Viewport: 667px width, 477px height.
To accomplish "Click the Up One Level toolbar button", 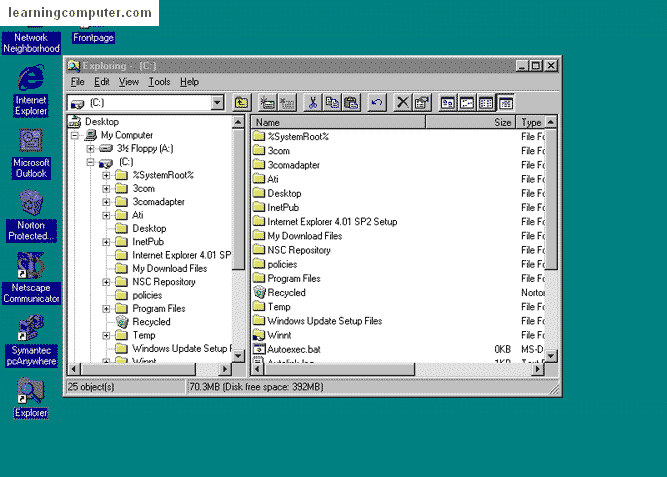I will tap(242, 103).
